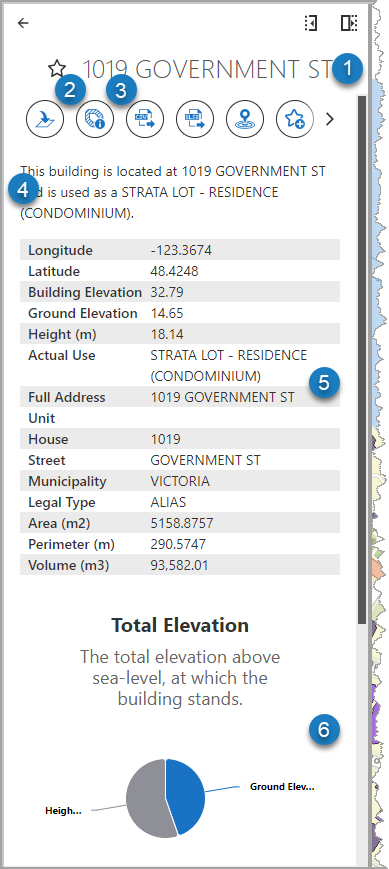Viewport: 389px width, 869px height.
Task: Click the details panel vertical scrollbar
Action: point(361,359)
